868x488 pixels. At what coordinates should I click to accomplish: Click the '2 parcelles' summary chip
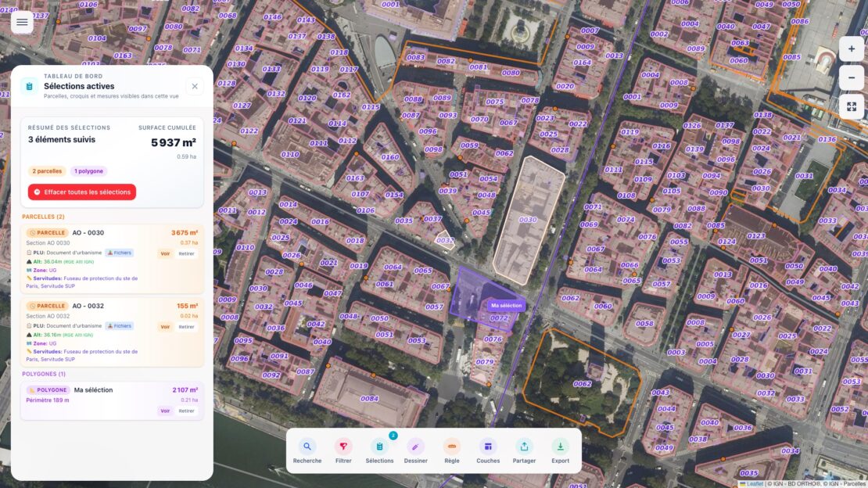(47, 171)
